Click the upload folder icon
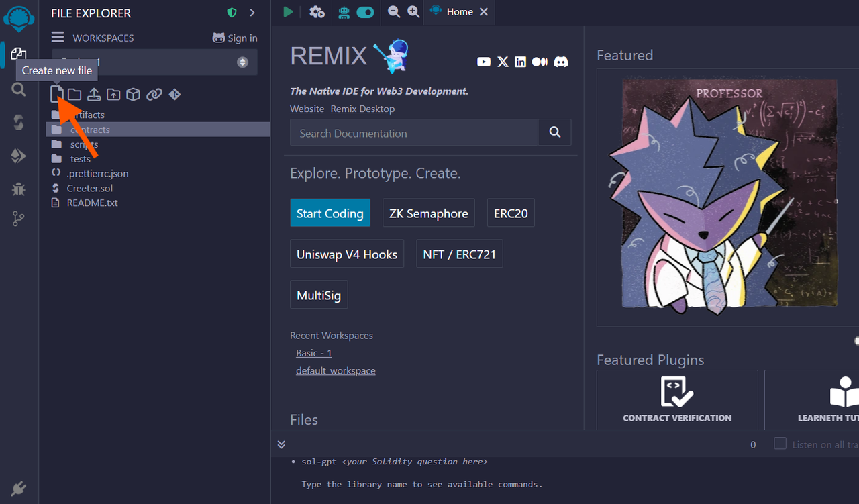 [x=113, y=95]
